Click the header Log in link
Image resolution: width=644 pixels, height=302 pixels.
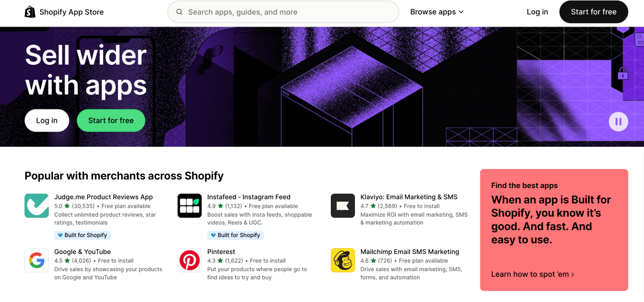click(x=537, y=12)
